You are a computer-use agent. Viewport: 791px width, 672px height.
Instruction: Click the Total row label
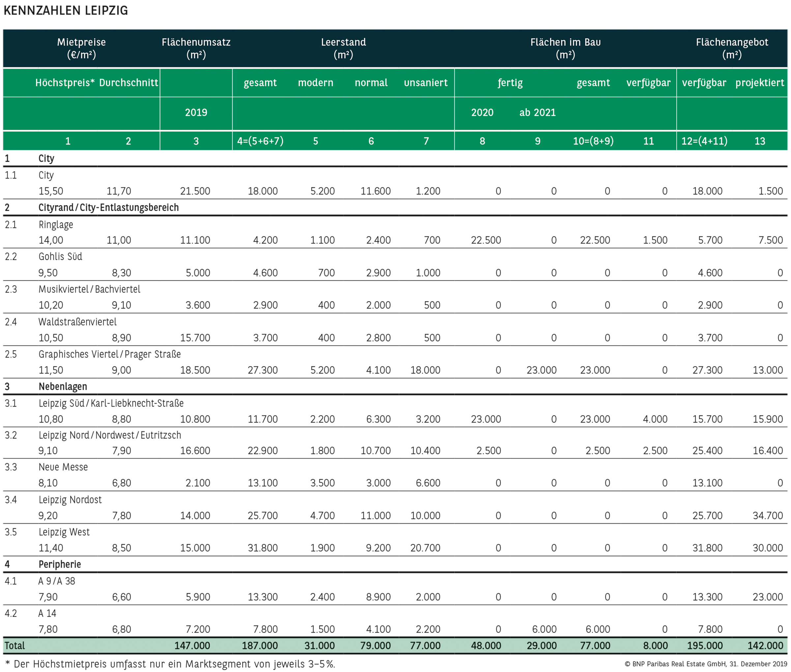click(x=15, y=645)
